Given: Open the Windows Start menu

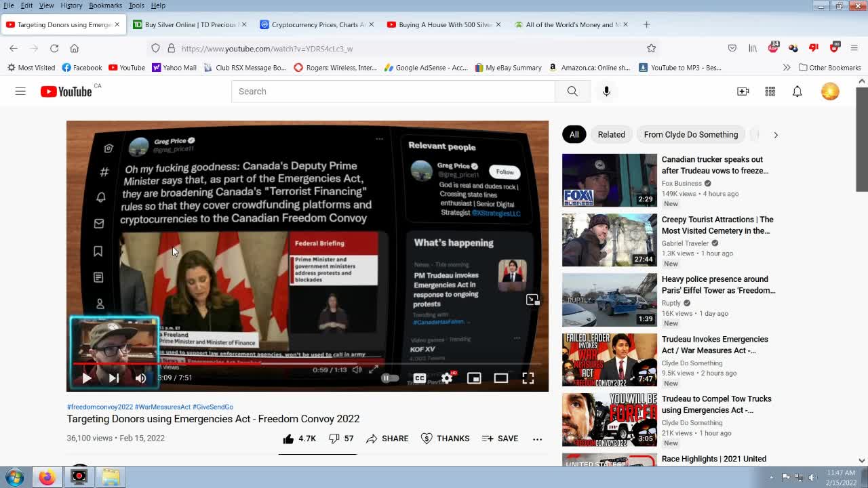Looking at the screenshot, I should tap(15, 477).
